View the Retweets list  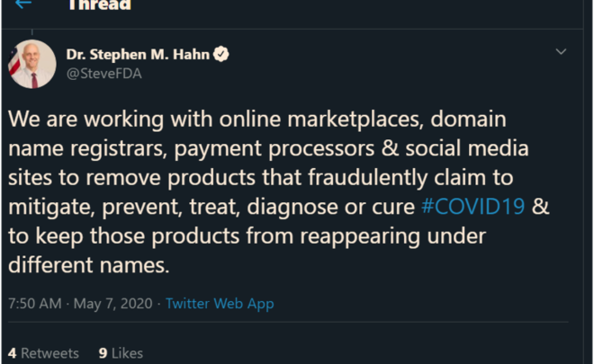tap(42, 353)
